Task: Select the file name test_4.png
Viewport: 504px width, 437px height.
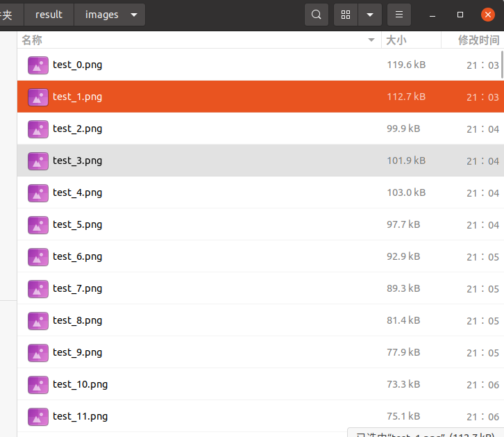Action: (x=78, y=192)
